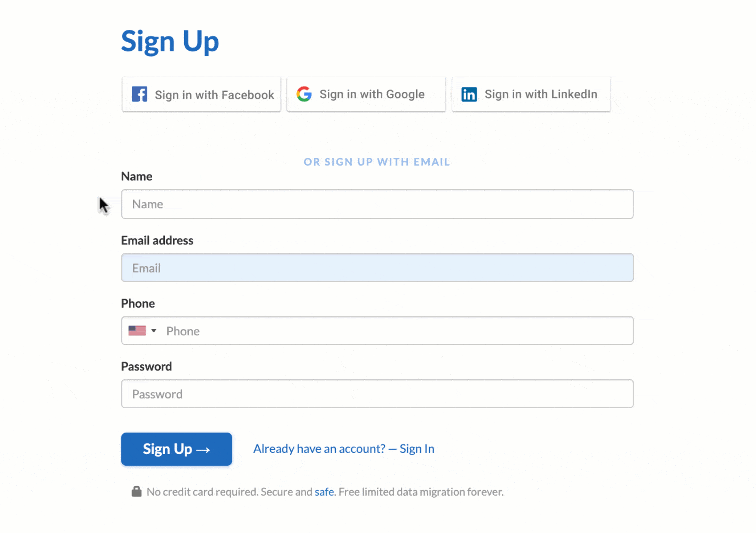The width and height of the screenshot is (756, 533).
Task: Click the Email address input field
Action: pyautogui.click(x=377, y=268)
